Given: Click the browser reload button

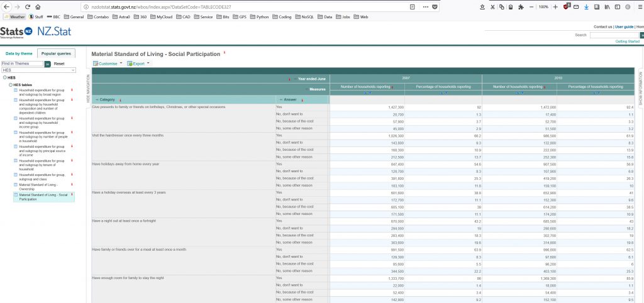Looking at the screenshot, I should 28,6.
